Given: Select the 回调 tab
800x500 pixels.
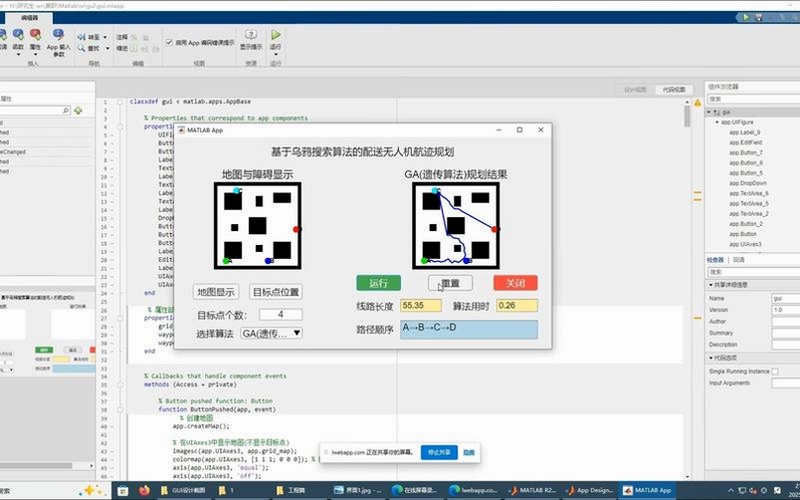Looking at the screenshot, I should pos(738,260).
